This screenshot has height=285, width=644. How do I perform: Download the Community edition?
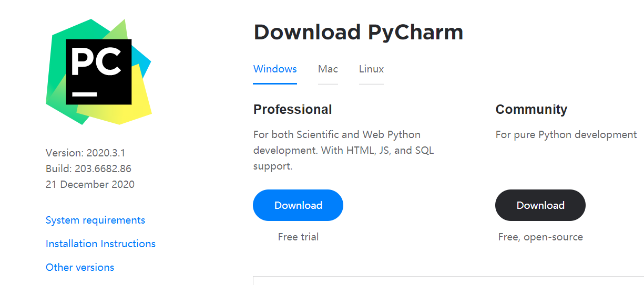click(540, 205)
